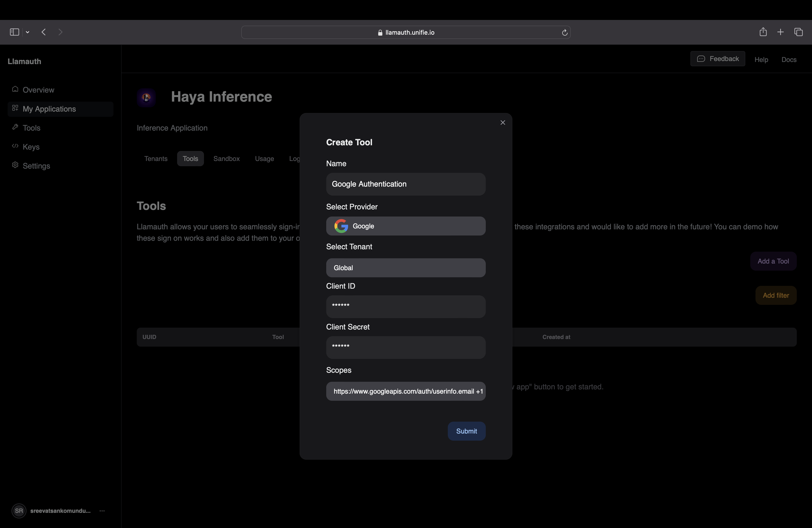Select the Tools tab under Inference Application

pos(190,159)
